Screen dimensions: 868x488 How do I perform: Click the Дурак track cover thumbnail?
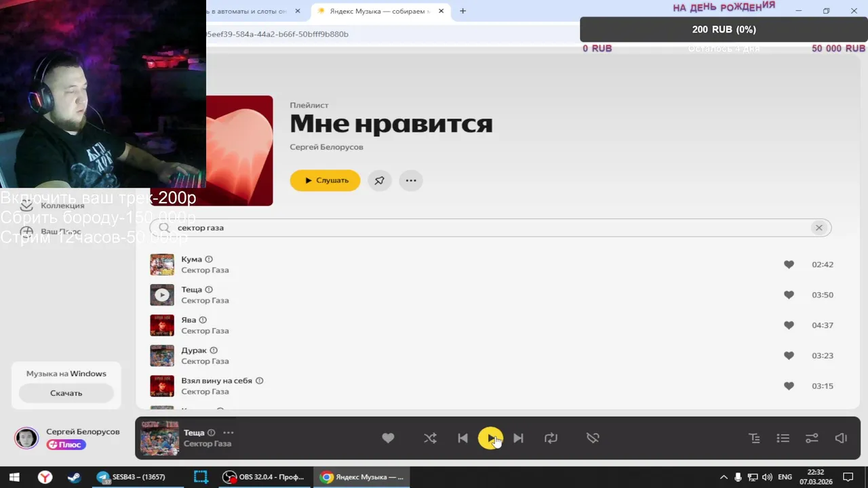pos(162,355)
